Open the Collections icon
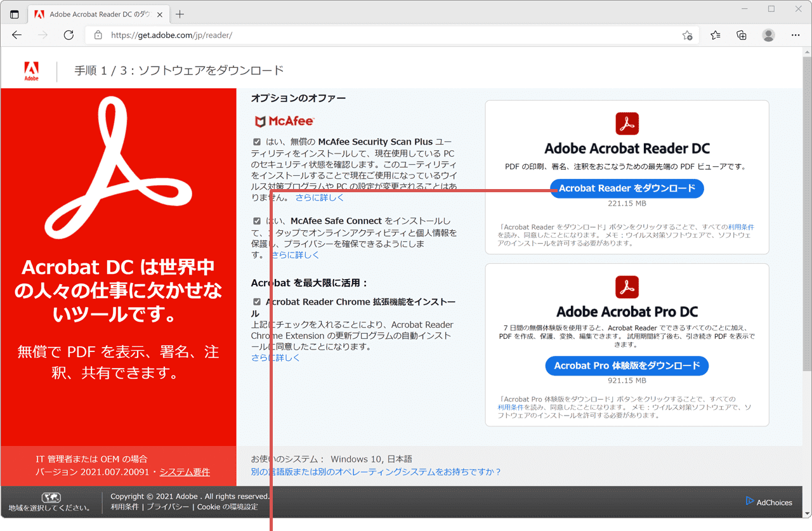Viewport: 812px width, 531px height. click(742, 35)
